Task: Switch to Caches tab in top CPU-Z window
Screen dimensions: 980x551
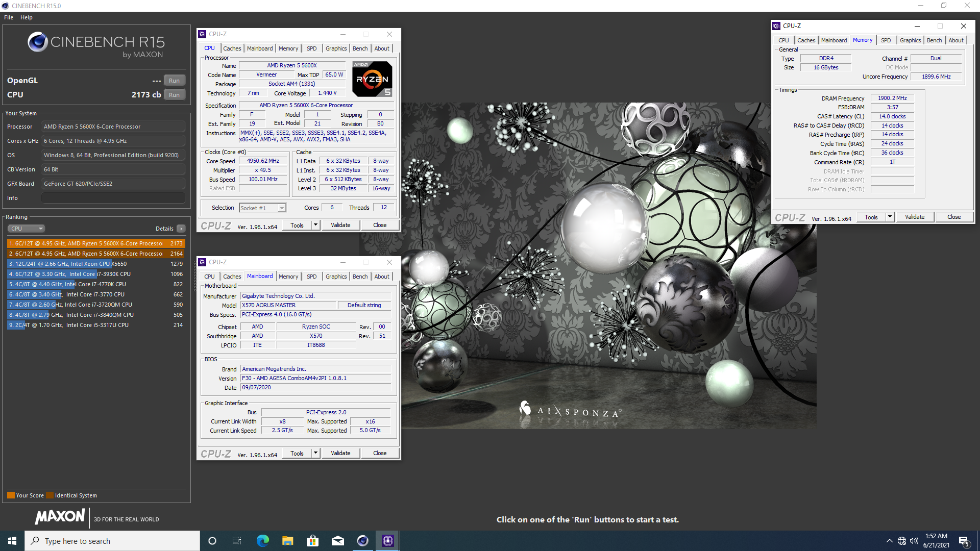Action: coord(232,48)
